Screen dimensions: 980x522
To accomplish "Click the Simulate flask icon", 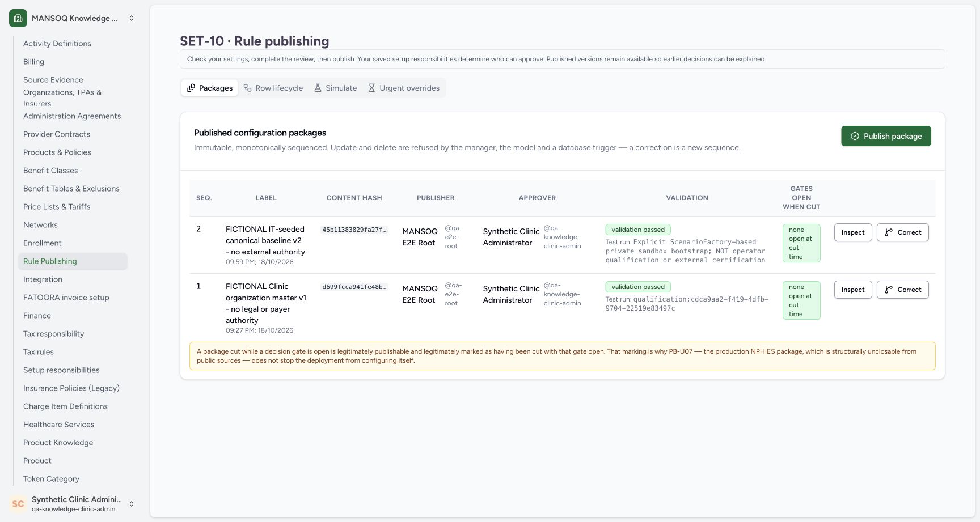I will pyautogui.click(x=318, y=88).
